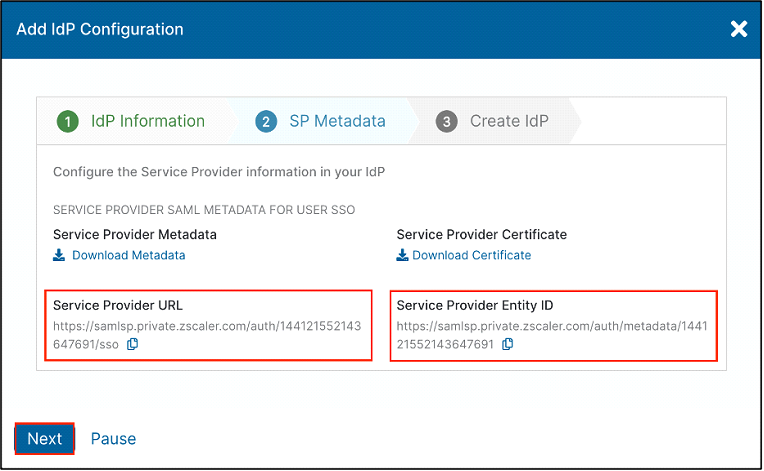The width and height of the screenshot is (764, 471).
Task: Copy the Service Provider URL
Action: 133,344
